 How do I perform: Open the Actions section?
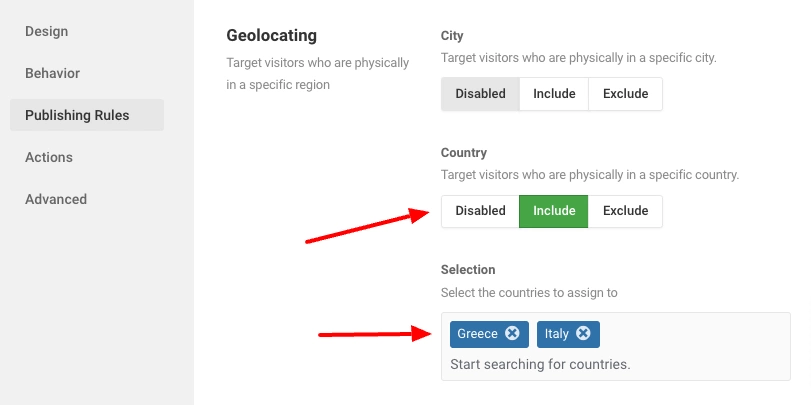coord(49,157)
